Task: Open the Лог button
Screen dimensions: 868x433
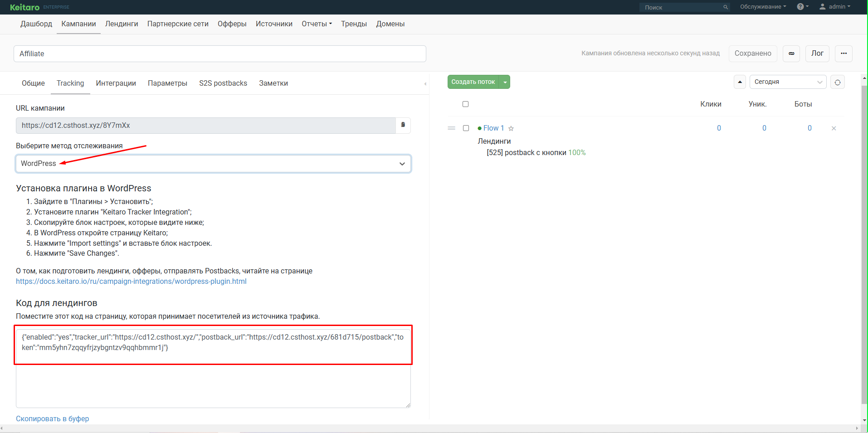Action: point(817,54)
